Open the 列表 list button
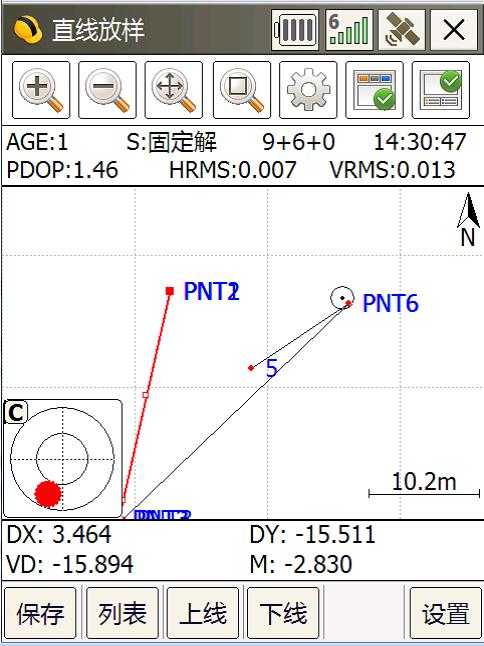Image resolution: width=484 pixels, height=646 pixels. [x=122, y=613]
